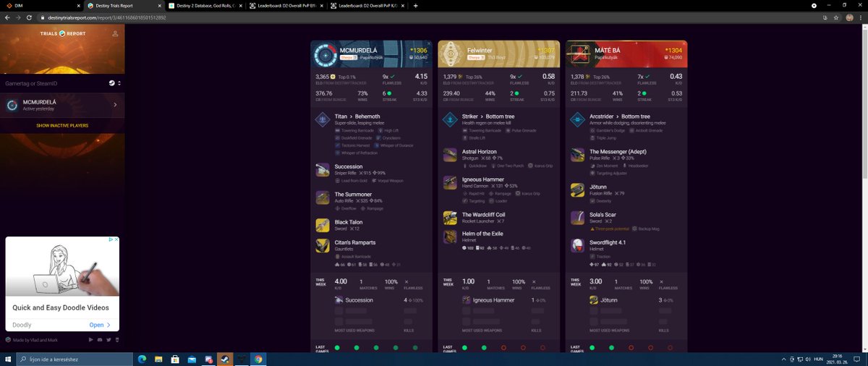The width and height of the screenshot is (868, 366).
Task: Click the Titan Behemoth subclass icon
Action: 323,120
